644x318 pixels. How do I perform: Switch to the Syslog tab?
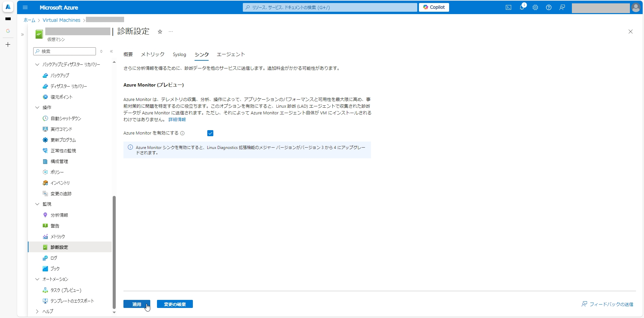[179, 54]
